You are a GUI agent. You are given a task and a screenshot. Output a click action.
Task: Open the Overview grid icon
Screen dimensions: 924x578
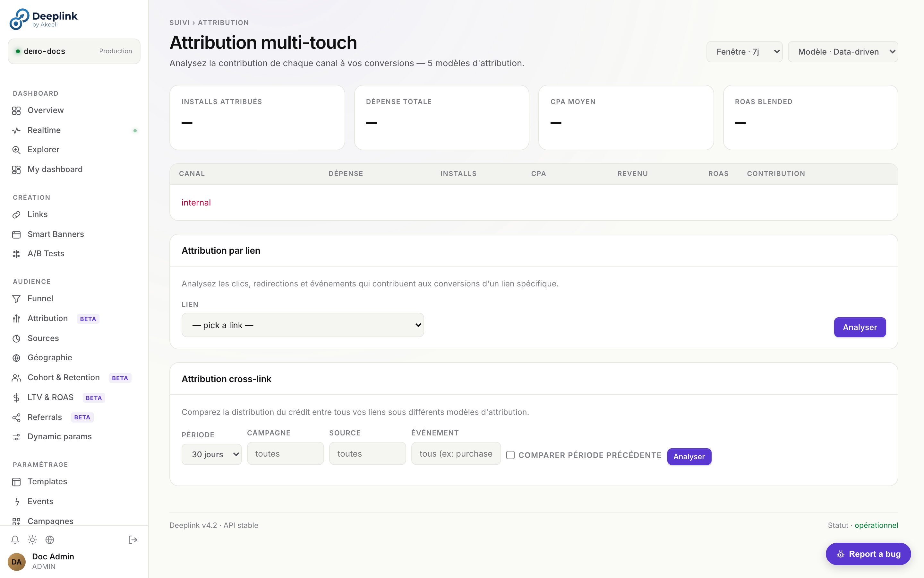(16, 111)
